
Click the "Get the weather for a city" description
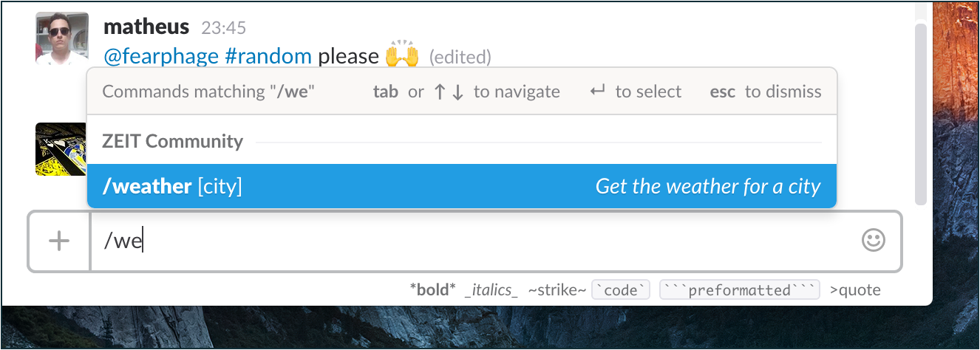click(708, 186)
